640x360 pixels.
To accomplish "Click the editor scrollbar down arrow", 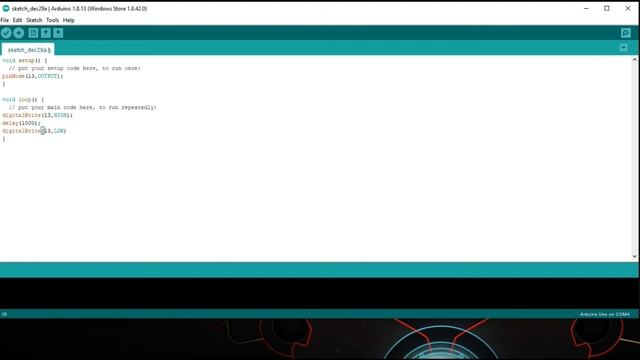I will (634, 256).
